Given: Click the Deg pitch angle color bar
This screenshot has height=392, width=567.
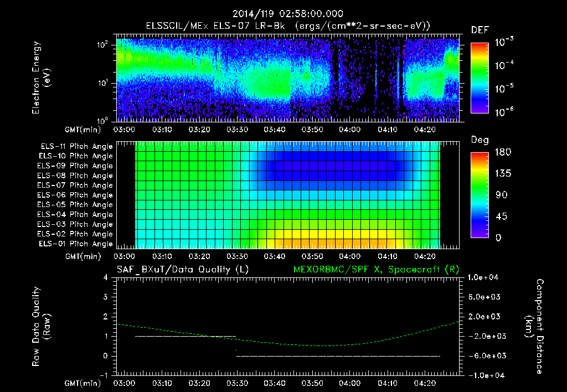Looking at the screenshot, I should [x=480, y=195].
